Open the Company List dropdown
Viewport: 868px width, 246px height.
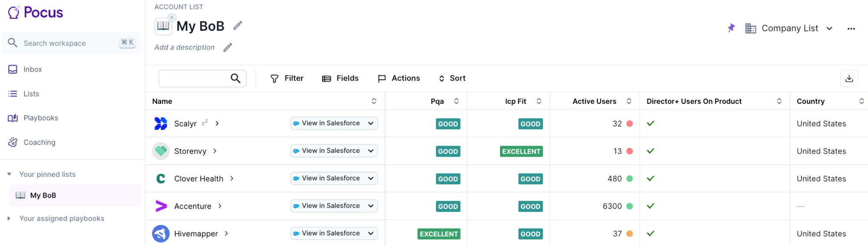[x=789, y=28]
